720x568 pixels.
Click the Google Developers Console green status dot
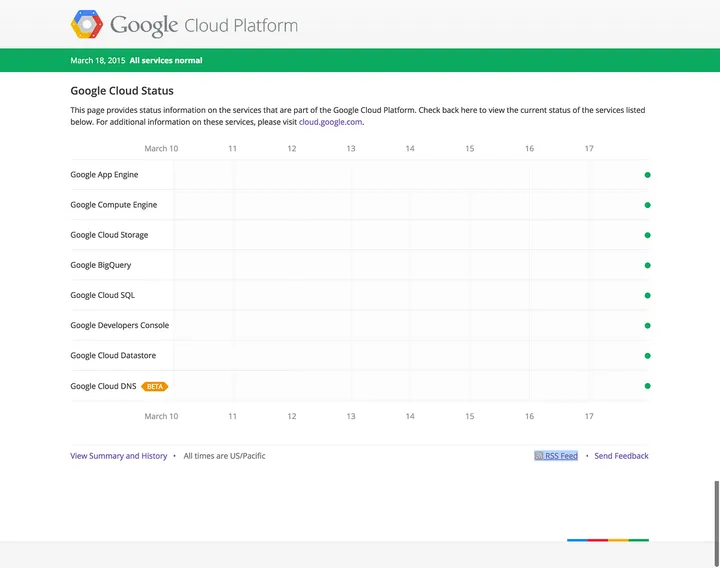[x=647, y=326]
